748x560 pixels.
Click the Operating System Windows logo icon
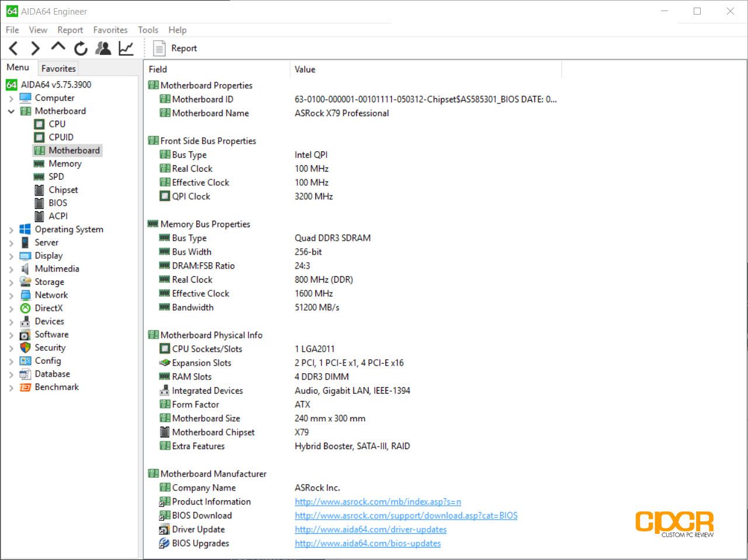[25, 229]
